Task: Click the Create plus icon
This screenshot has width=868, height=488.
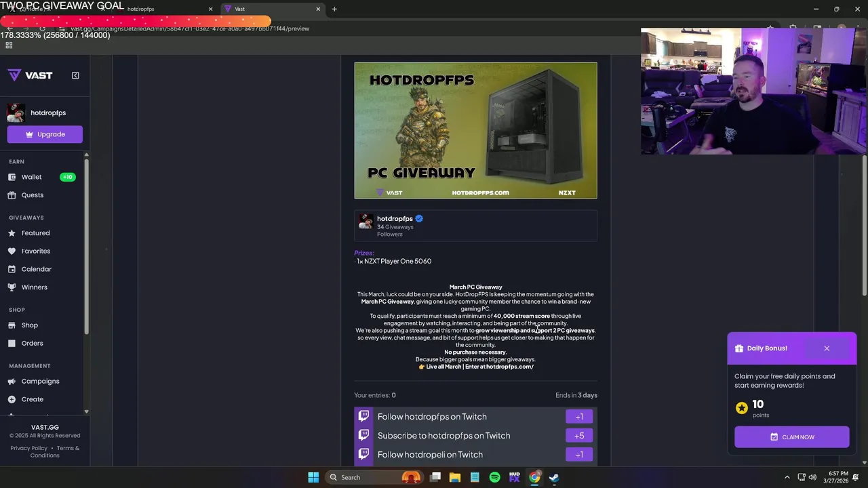Action: [x=12, y=399]
